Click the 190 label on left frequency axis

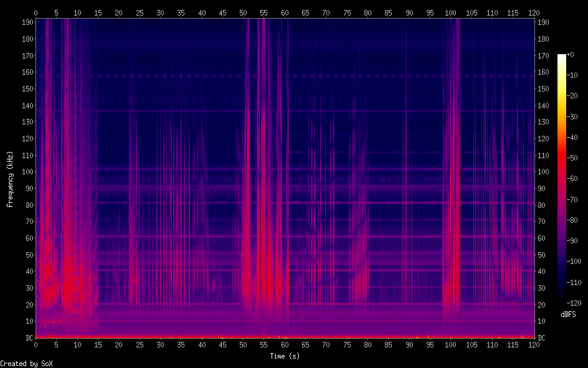[27, 22]
